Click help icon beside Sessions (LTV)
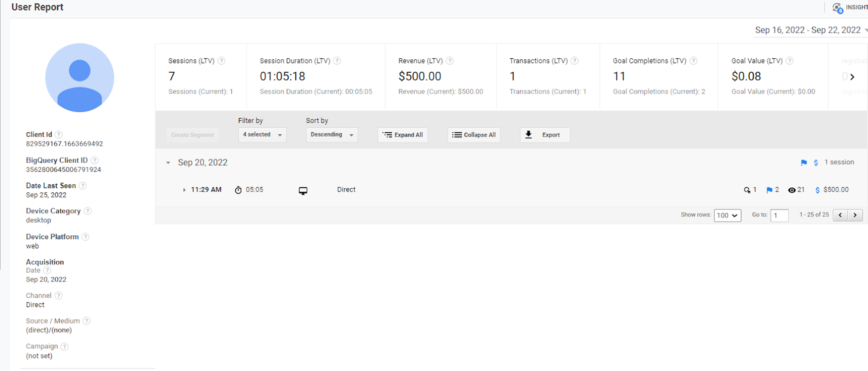Image resolution: width=868 pixels, height=371 pixels. [x=221, y=61]
